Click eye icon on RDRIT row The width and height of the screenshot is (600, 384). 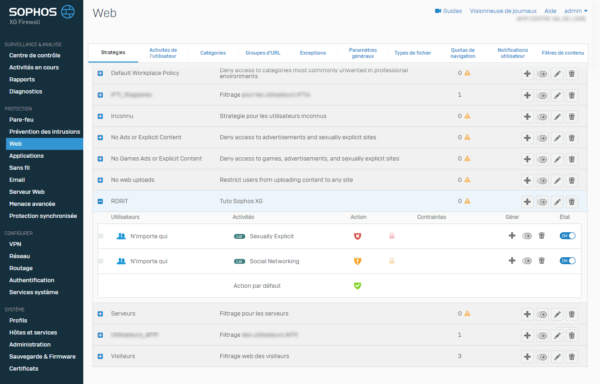[x=542, y=202]
